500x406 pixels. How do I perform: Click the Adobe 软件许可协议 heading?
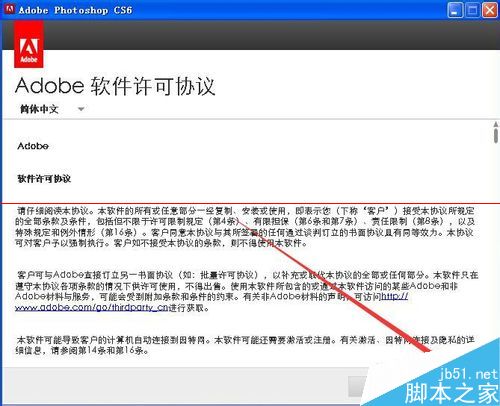point(115,86)
